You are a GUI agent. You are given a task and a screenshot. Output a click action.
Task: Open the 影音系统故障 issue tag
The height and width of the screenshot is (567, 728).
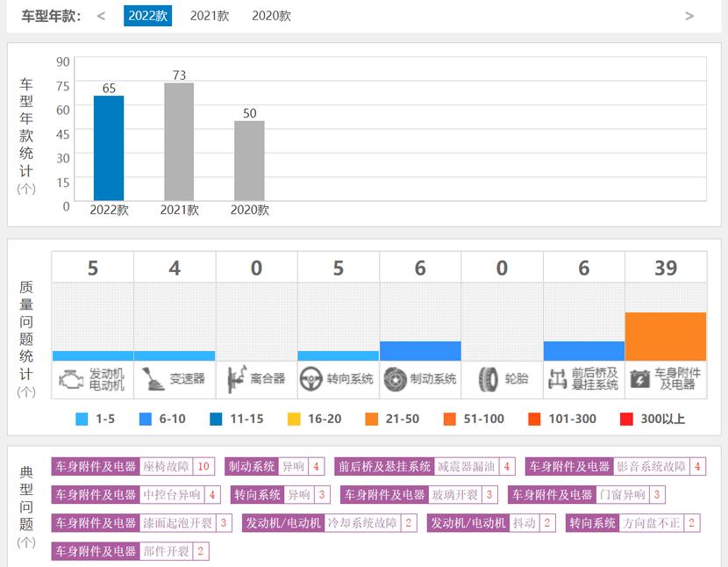pos(616,467)
